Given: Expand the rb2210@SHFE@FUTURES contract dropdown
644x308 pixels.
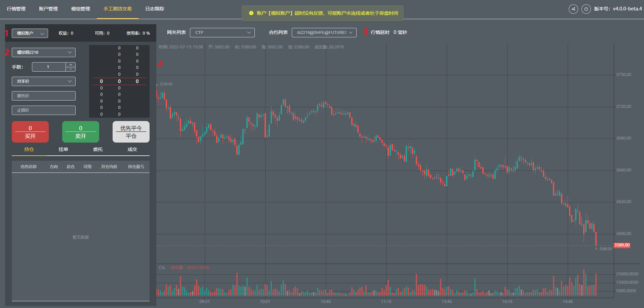Looking at the screenshot, I should [324, 33].
